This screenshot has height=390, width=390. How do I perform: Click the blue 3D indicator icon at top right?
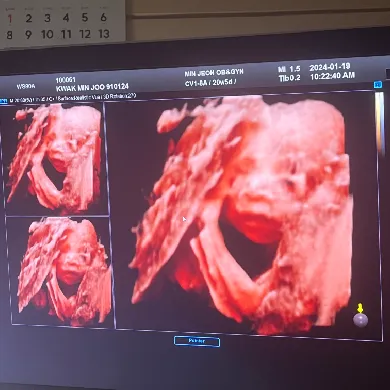[378, 85]
